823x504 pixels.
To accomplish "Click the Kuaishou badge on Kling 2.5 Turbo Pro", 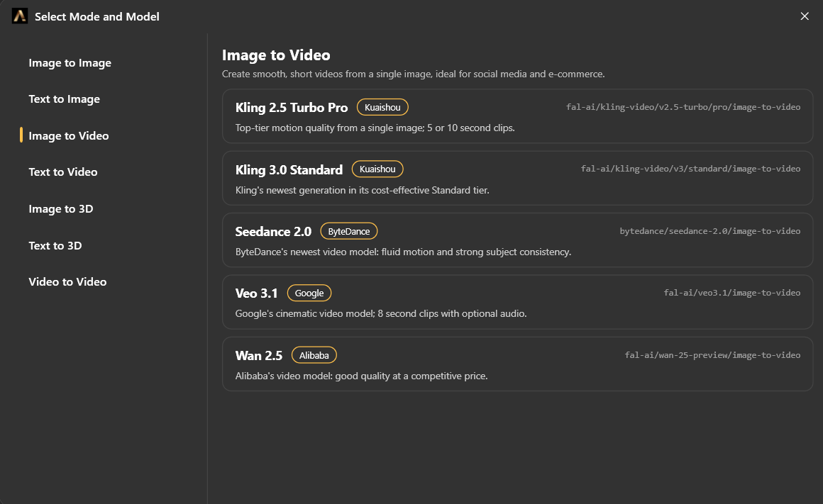I will tap(382, 107).
